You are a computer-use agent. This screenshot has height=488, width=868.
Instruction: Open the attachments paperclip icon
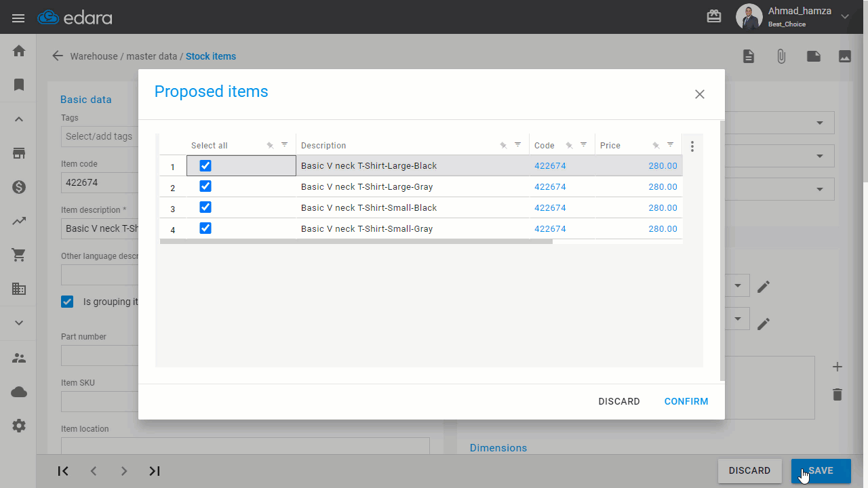781,56
